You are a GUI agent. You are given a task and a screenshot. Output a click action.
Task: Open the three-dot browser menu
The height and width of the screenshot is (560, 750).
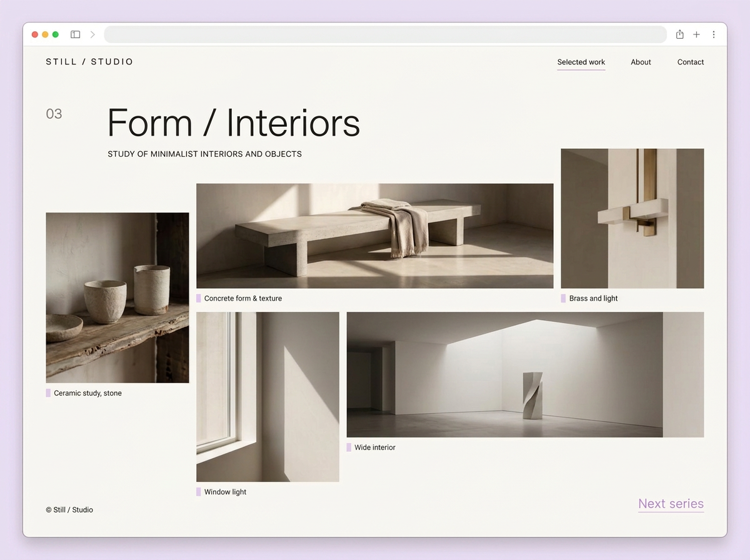pos(714,34)
